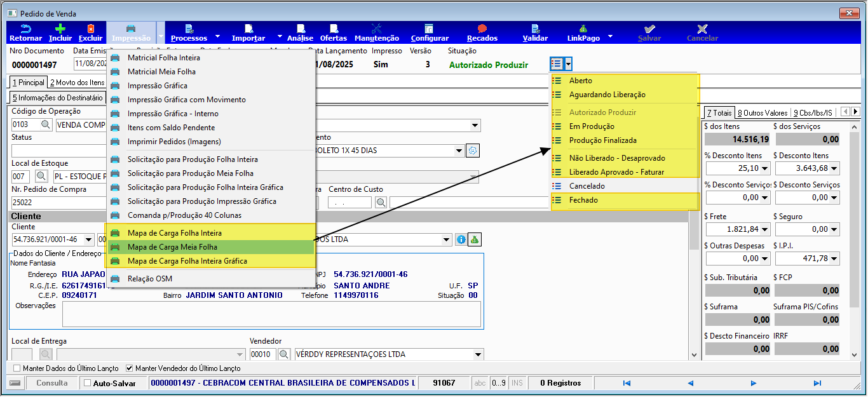868x397 pixels.
Task: Enable Manter Dados do Último Lançto checkbox
Action: click(x=17, y=368)
